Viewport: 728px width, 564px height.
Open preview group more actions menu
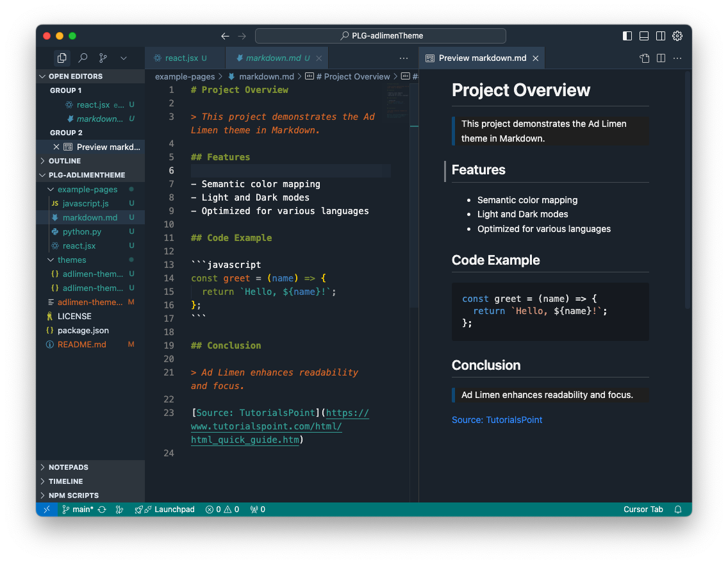click(x=677, y=58)
